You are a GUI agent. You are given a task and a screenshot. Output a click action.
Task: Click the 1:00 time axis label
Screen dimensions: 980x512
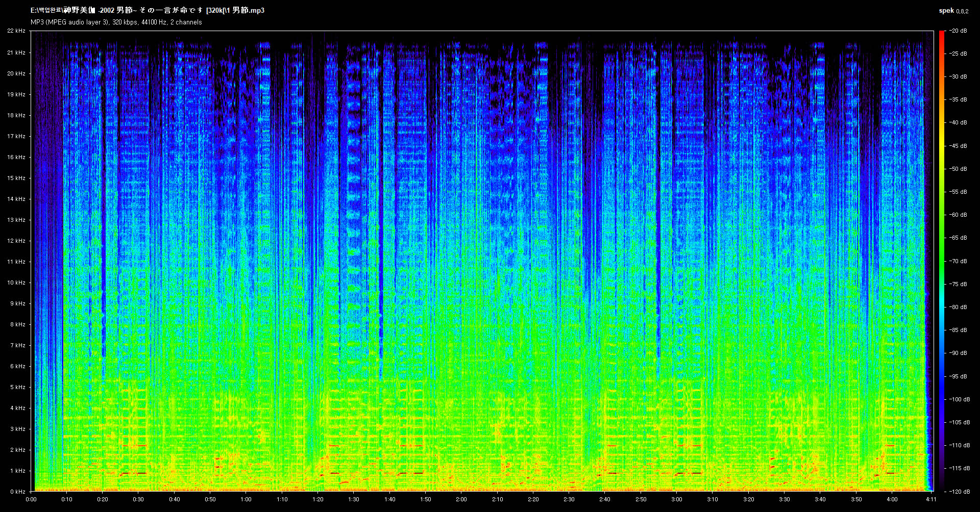pyautogui.click(x=246, y=499)
